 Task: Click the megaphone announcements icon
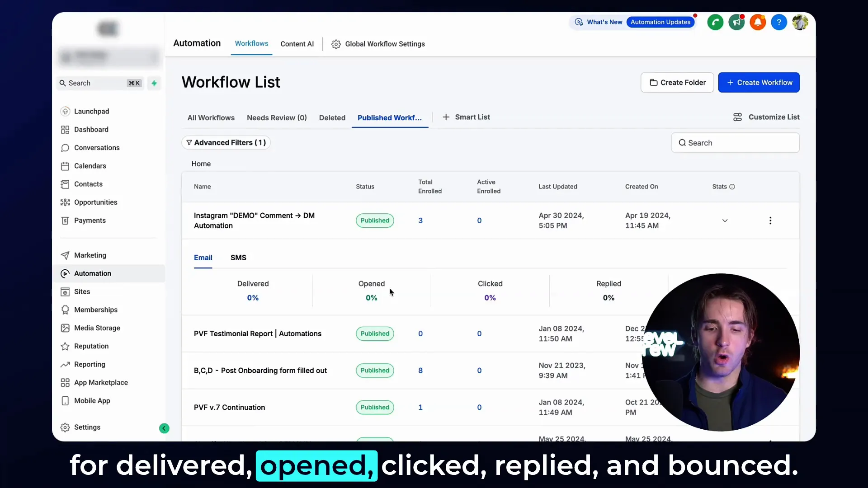tap(736, 22)
